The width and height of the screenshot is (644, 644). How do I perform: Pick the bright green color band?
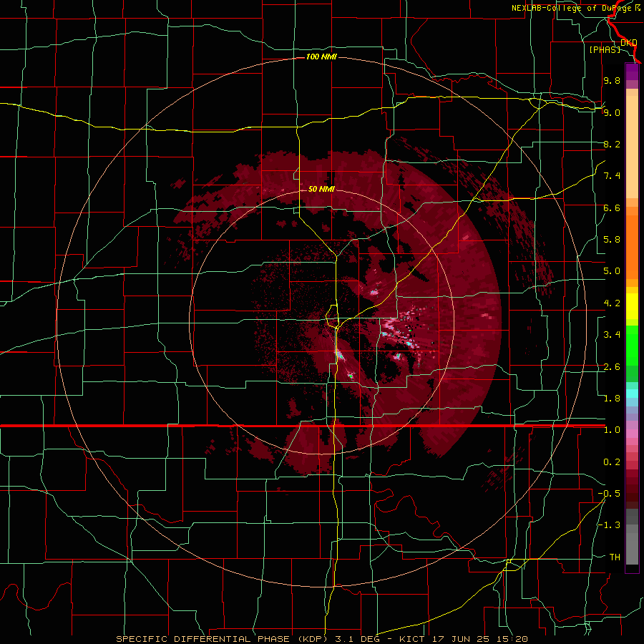tap(632, 345)
